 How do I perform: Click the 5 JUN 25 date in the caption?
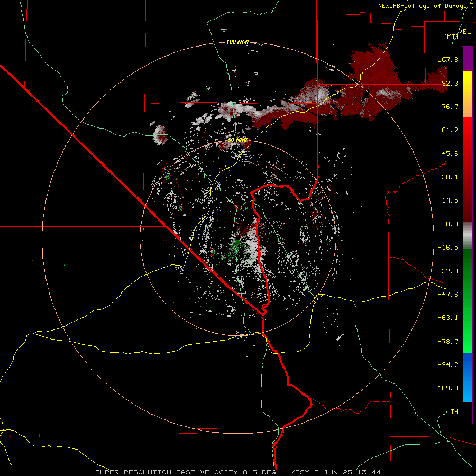333,472
